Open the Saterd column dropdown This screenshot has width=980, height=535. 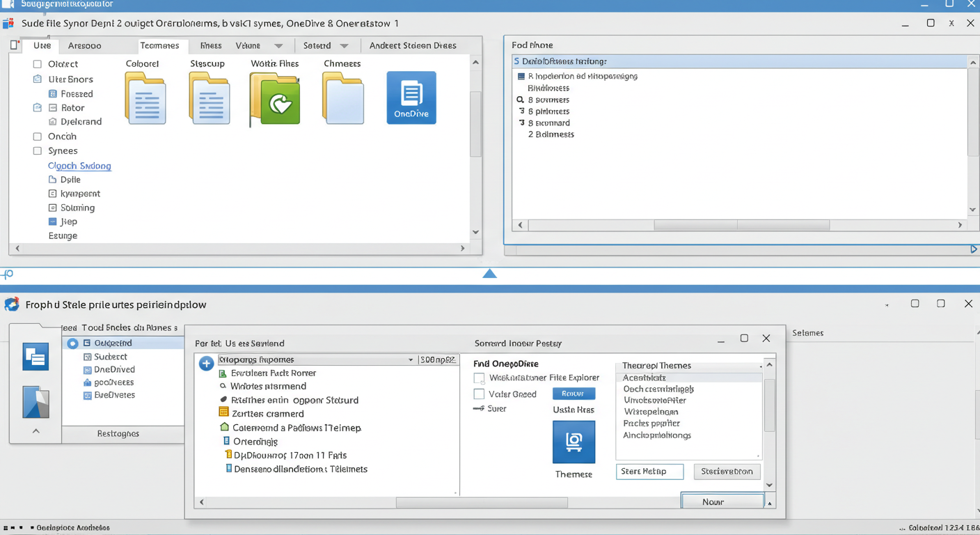tap(346, 45)
